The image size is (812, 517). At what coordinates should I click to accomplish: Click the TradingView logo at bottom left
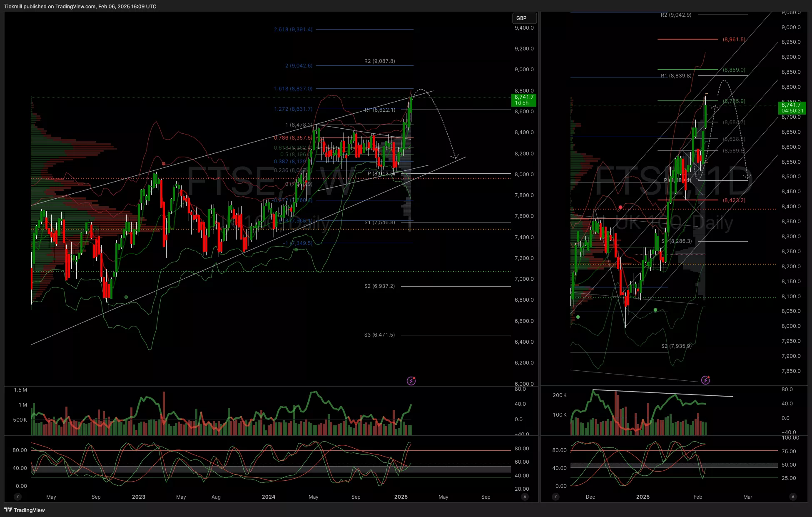[x=25, y=510]
